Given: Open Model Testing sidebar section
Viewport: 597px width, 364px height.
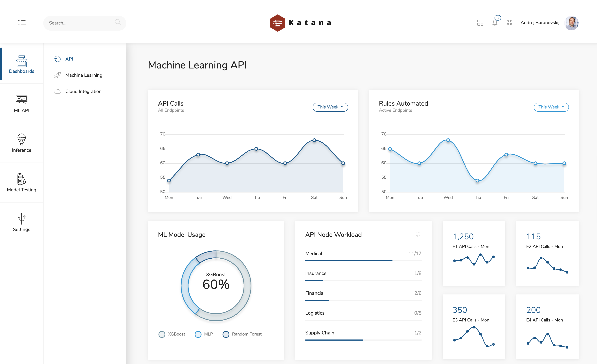Looking at the screenshot, I should coord(22,183).
